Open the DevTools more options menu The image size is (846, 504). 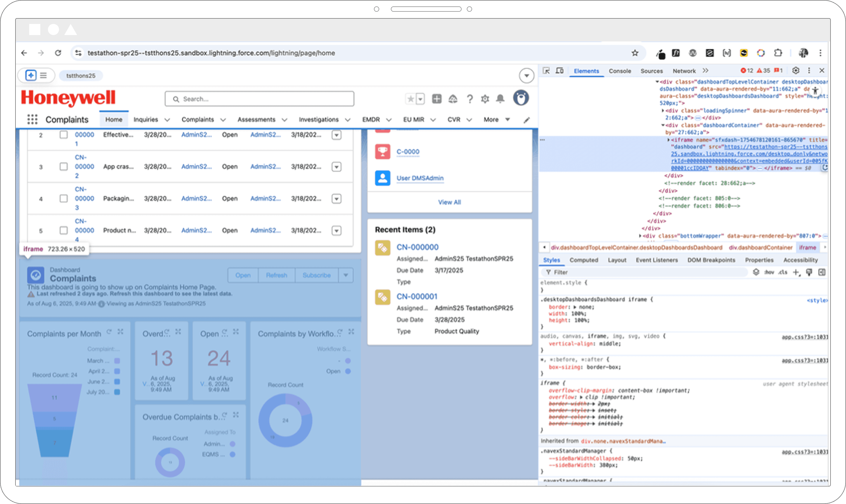pyautogui.click(x=809, y=71)
